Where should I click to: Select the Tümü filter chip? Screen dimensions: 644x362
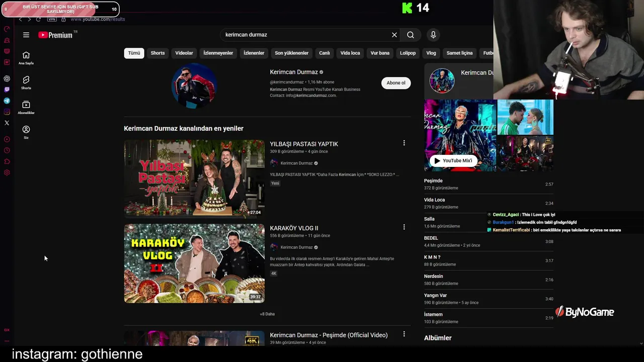[x=134, y=53]
